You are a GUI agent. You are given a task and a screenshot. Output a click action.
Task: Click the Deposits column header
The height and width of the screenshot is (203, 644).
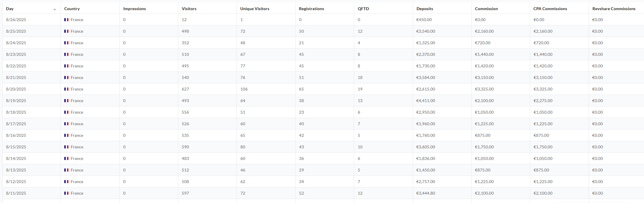pos(425,9)
